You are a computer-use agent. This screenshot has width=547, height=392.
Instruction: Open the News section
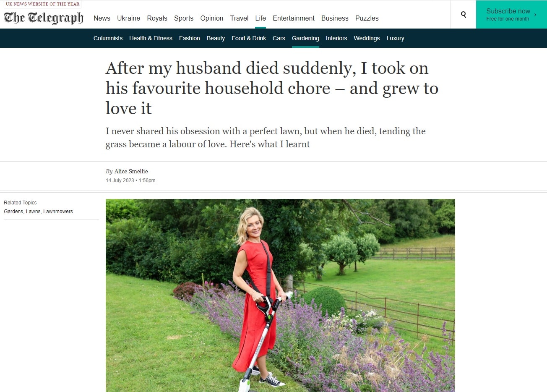102,18
